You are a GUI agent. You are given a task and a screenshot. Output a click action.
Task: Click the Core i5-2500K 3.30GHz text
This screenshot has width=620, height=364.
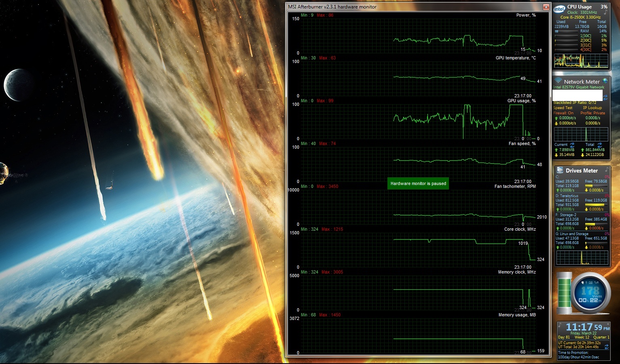point(580,17)
